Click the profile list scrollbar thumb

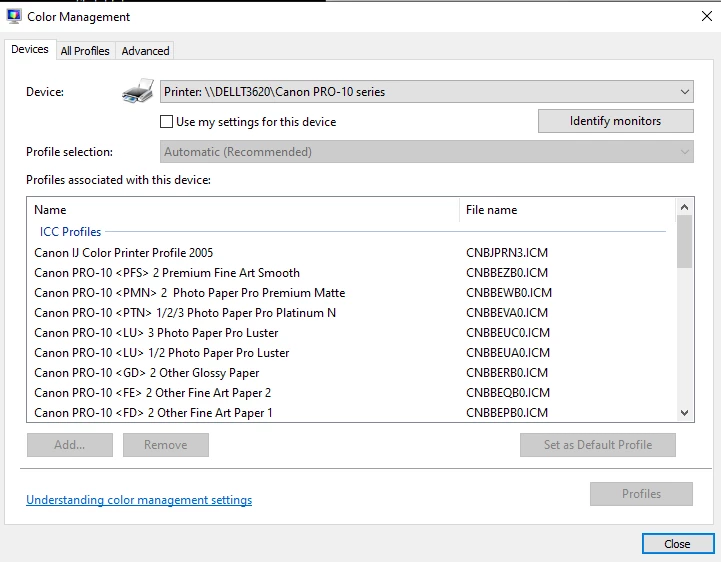tap(684, 241)
